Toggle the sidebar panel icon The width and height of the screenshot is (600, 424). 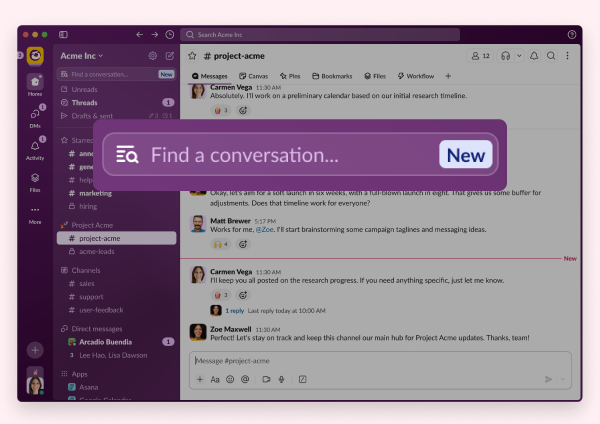coord(64,35)
